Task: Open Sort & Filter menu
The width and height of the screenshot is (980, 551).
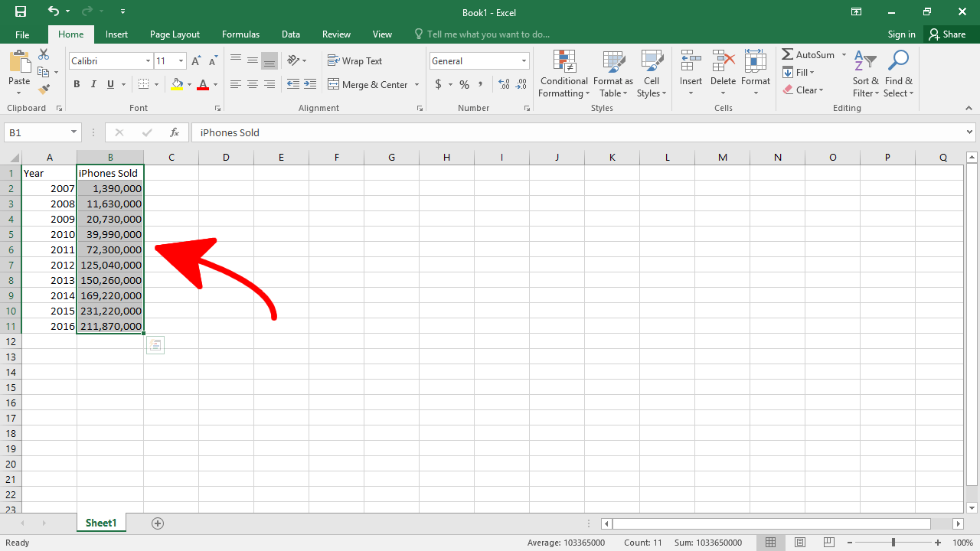Action: tap(866, 74)
